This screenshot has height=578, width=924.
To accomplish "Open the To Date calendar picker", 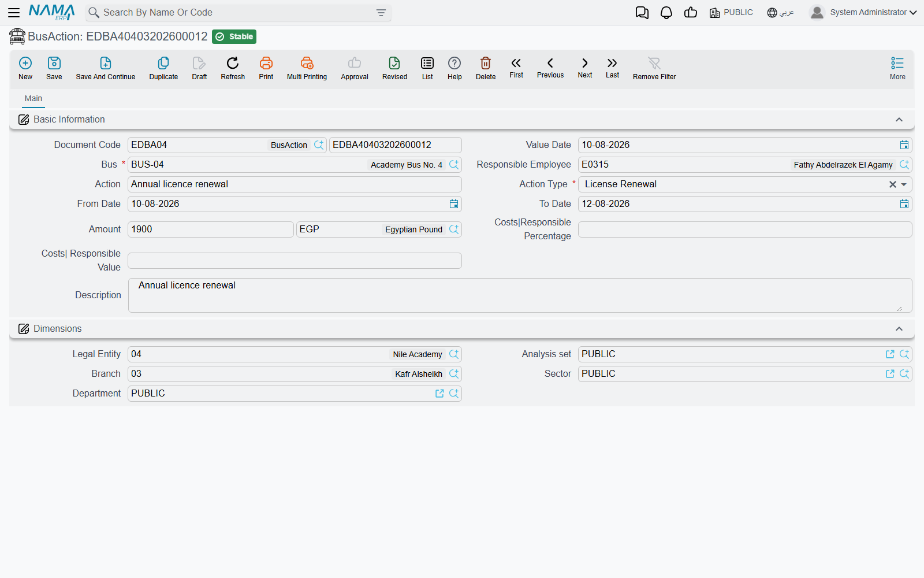I will click(x=904, y=204).
